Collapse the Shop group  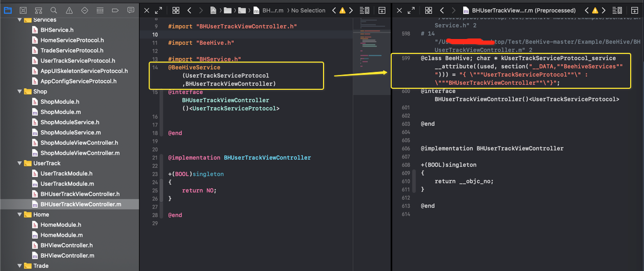(x=19, y=91)
